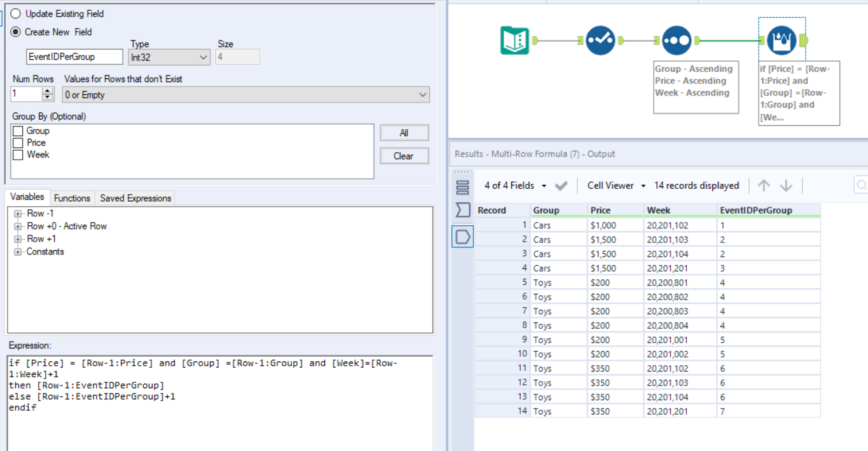The height and width of the screenshot is (451, 868).
Task: Go to previous record with up arrow
Action: 764,186
